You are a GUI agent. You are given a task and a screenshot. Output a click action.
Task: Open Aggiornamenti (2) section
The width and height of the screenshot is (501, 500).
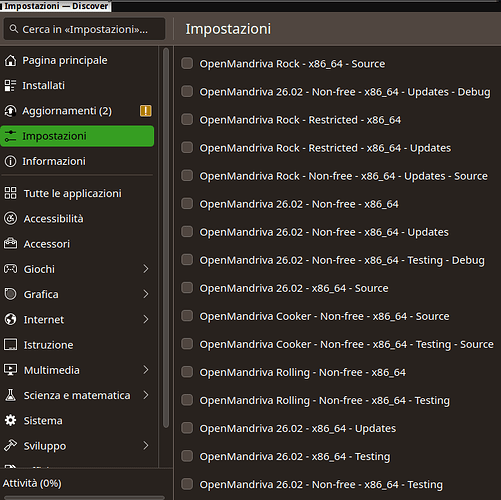point(77,111)
